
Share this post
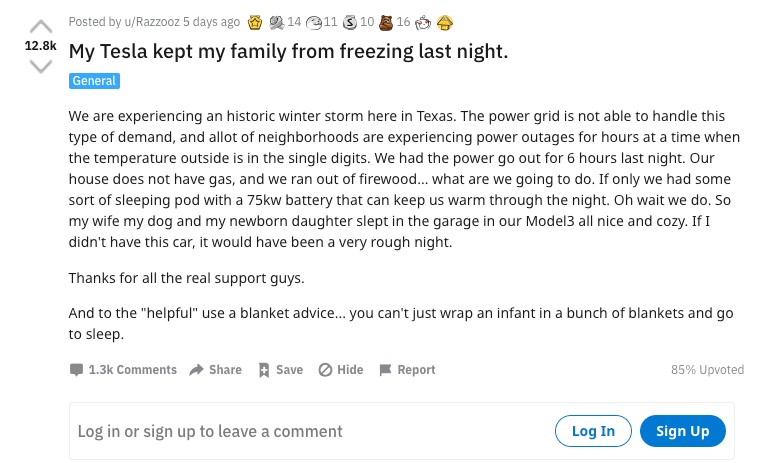click(x=215, y=369)
